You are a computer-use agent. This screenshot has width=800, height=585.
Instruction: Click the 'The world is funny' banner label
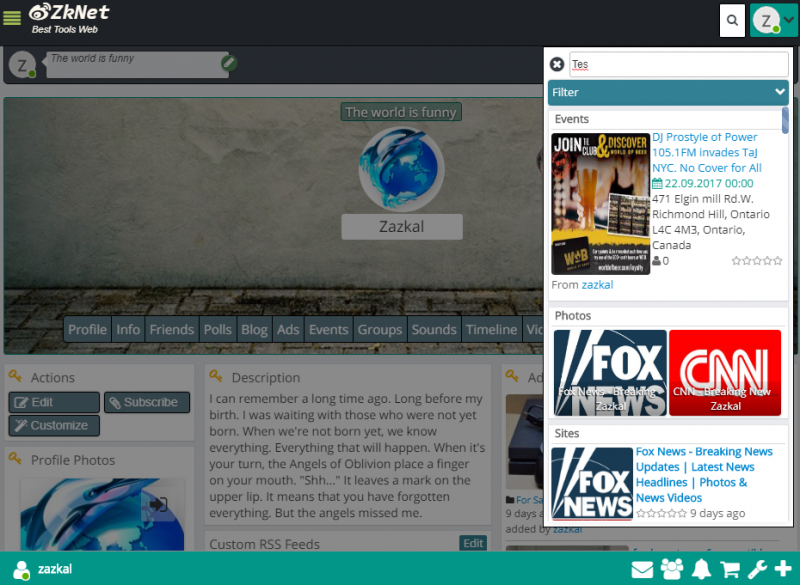tap(401, 112)
